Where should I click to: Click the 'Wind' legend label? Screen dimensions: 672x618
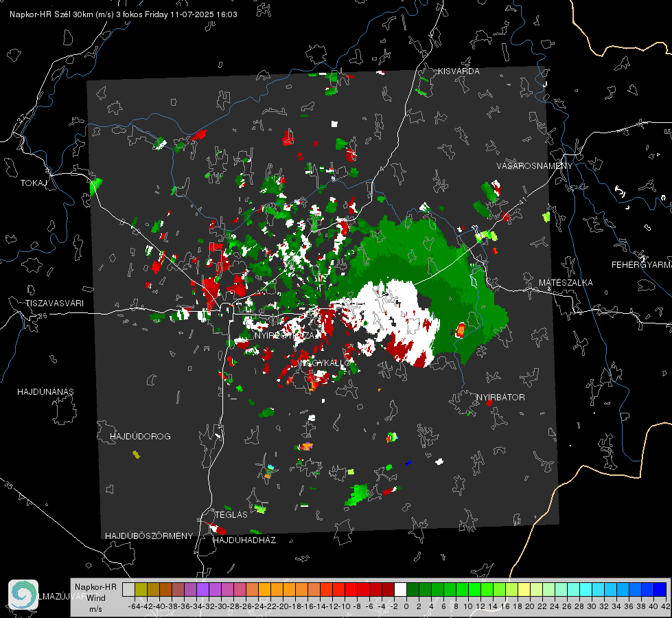pyautogui.click(x=96, y=598)
